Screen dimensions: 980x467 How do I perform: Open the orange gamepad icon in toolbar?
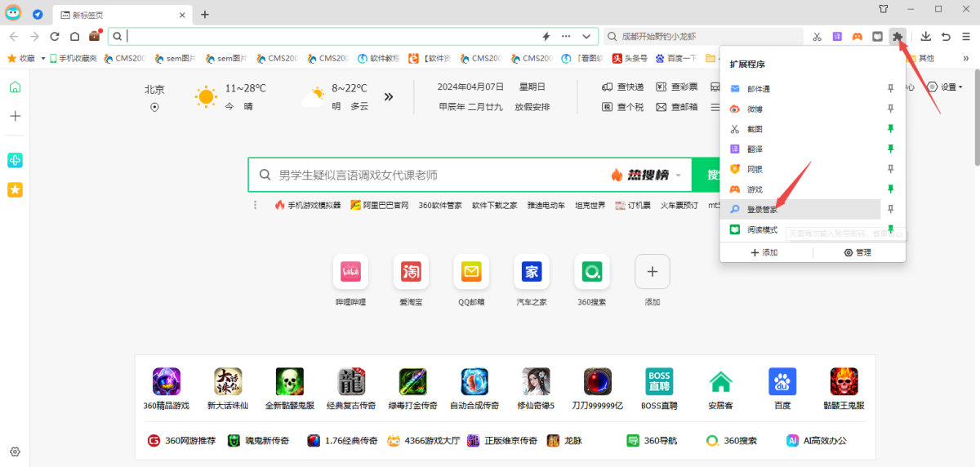coord(857,37)
